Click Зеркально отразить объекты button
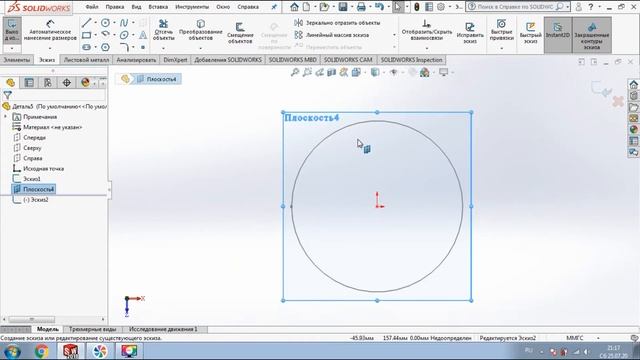This screenshot has width=640, height=360. (338, 23)
